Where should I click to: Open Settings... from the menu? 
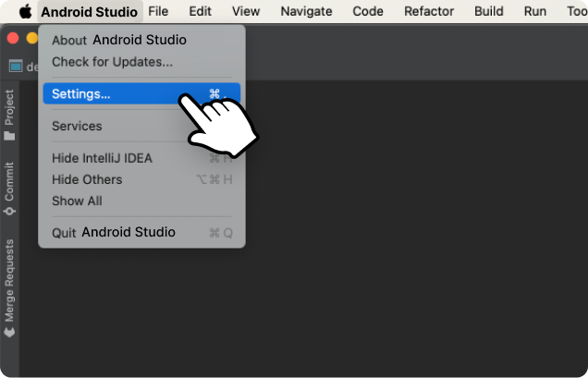(x=81, y=93)
